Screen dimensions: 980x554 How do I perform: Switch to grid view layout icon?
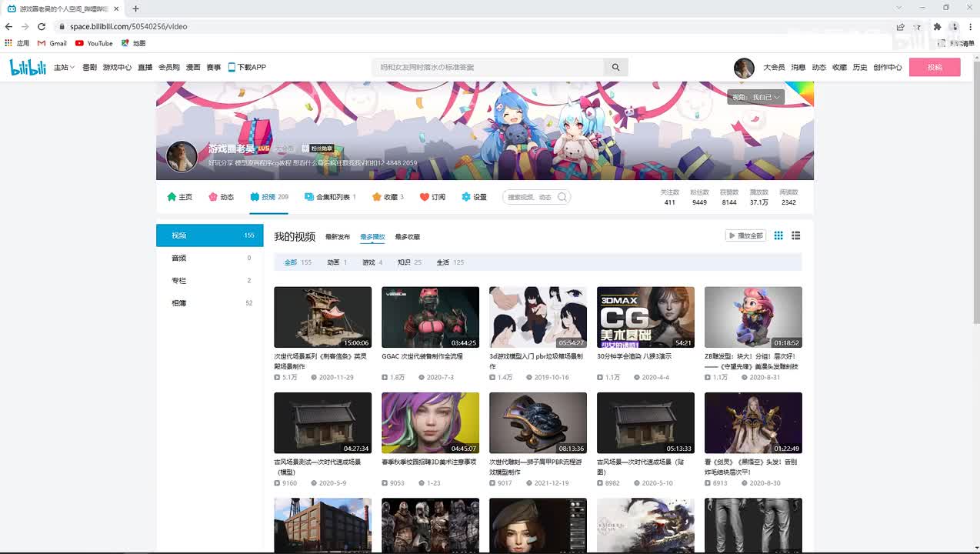tap(778, 235)
